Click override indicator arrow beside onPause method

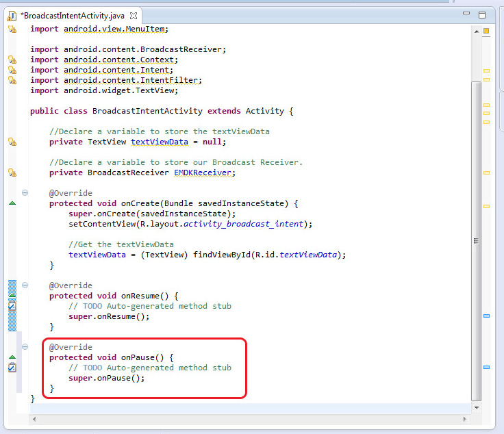coord(12,357)
